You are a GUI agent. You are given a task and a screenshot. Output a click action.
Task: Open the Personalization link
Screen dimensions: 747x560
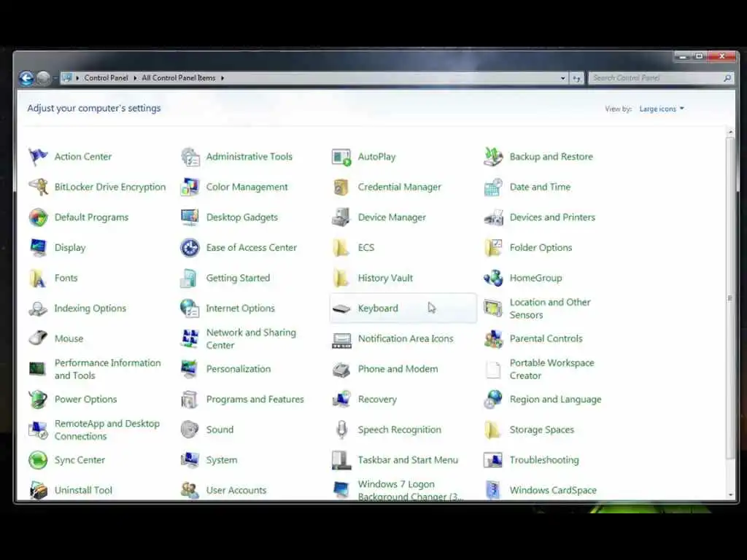tap(239, 369)
